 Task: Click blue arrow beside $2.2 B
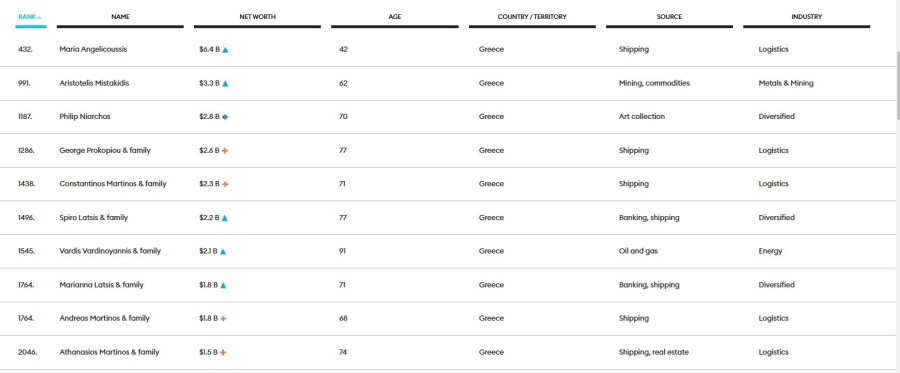(225, 218)
